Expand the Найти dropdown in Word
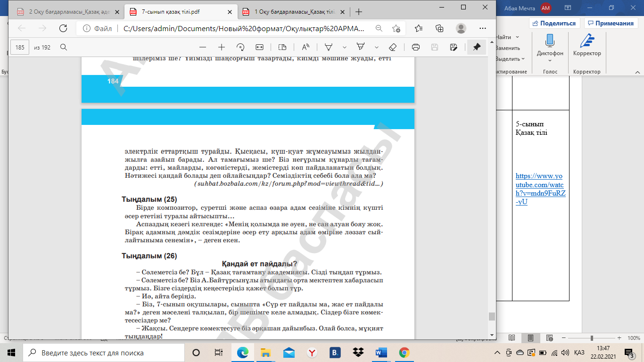The height and width of the screenshot is (362, 644). [517, 37]
